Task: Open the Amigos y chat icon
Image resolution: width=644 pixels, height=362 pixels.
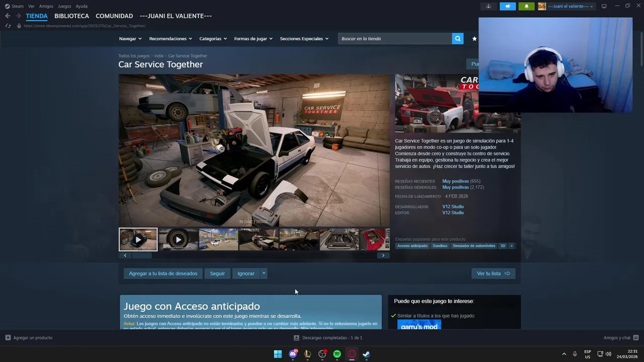Action: click(635, 338)
